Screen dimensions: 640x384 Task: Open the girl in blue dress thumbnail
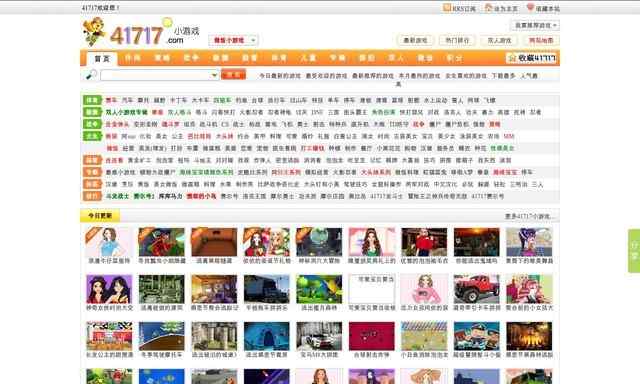[x=109, y=242]
